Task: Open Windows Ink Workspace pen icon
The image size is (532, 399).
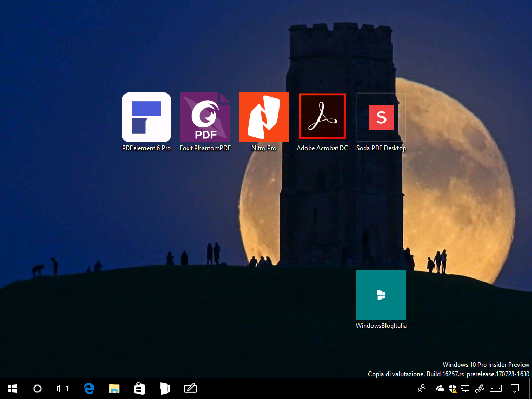Action: pos(480,389)
